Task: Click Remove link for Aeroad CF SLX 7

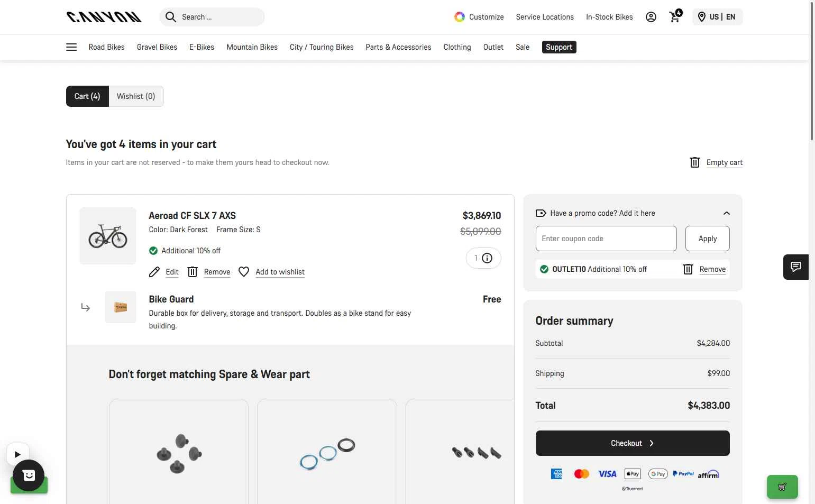Action: 217,272
